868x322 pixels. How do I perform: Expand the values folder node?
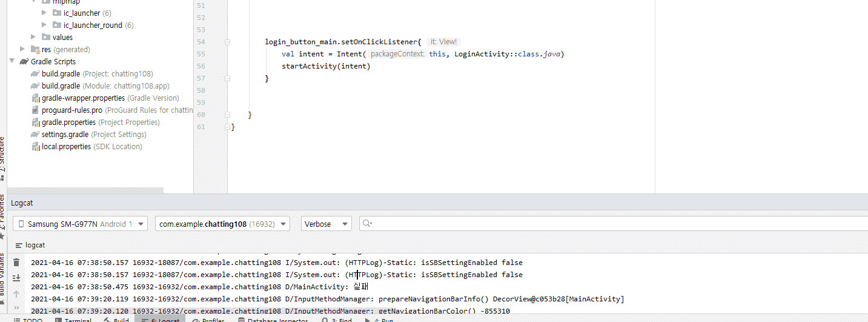click(x=33, y=37)
